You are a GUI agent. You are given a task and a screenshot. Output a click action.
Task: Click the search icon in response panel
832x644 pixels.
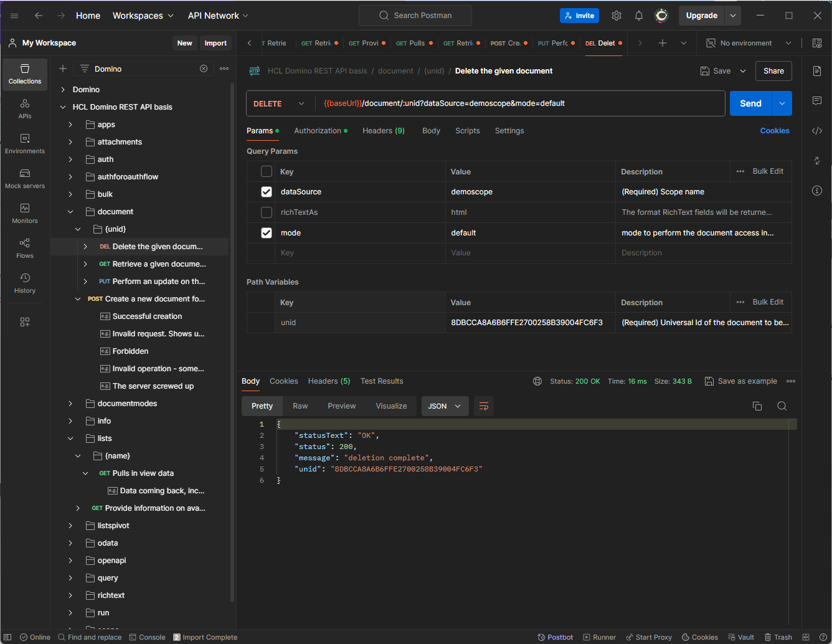coord(782,406)
